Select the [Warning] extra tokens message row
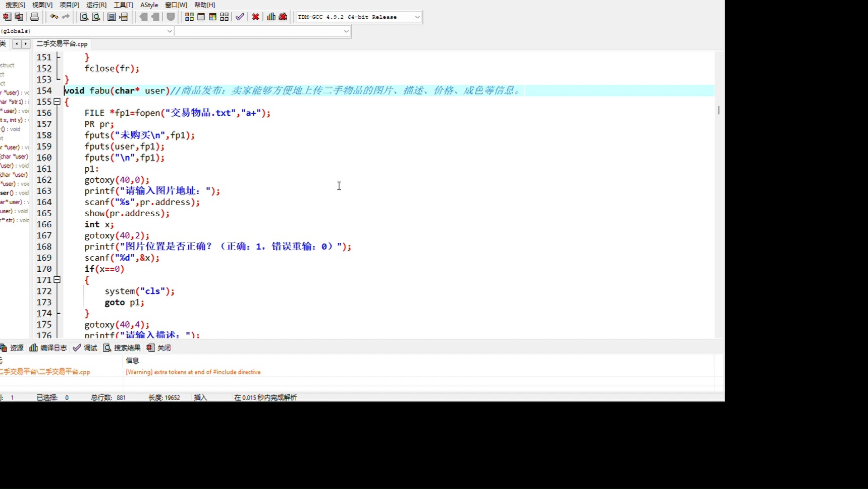This screenshot has width=868, height=489. coord(193,372)
